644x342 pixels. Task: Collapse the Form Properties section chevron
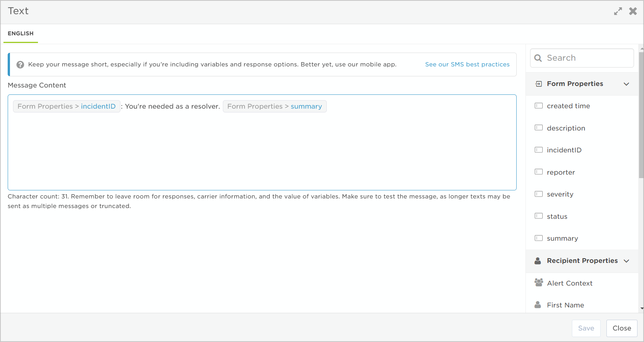click(x=626, y=84)
